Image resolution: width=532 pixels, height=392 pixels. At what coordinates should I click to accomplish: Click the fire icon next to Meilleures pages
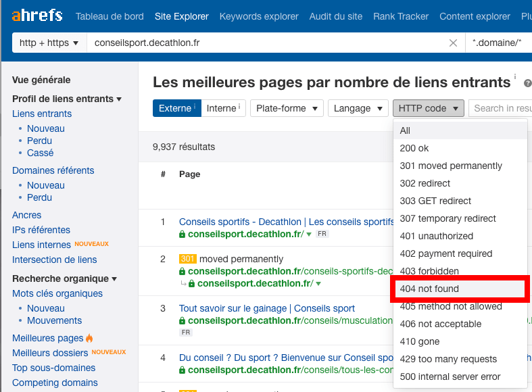(89, 338)
